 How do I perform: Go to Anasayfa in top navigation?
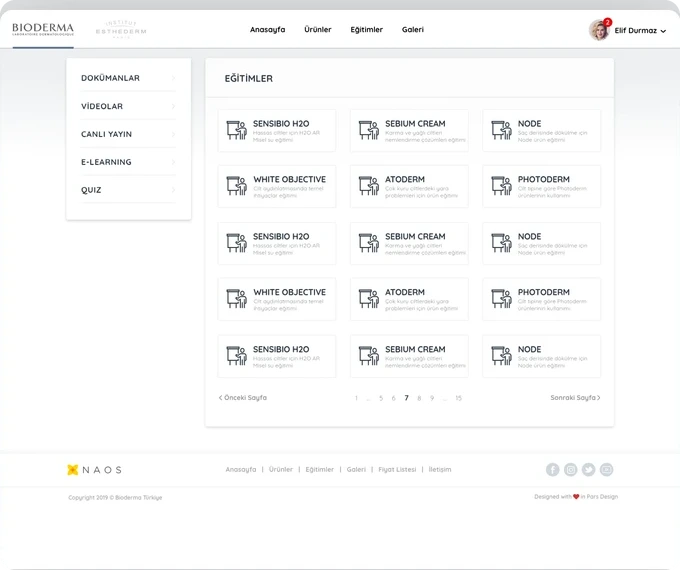pyautogui.click(x=268, y=29)
